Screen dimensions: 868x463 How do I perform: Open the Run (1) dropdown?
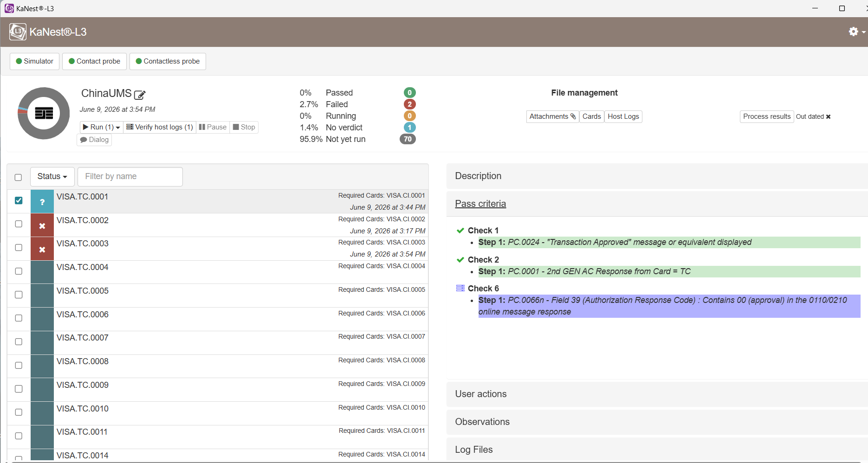(x=102, y=127)
